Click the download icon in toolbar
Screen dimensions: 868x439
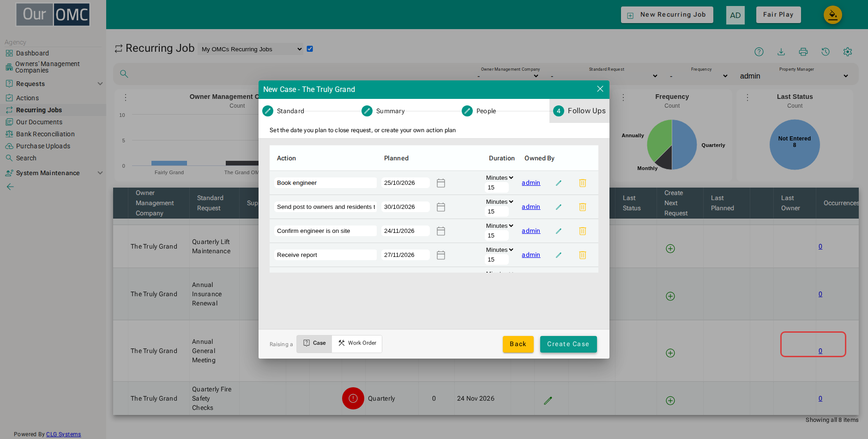click(781, 52)
